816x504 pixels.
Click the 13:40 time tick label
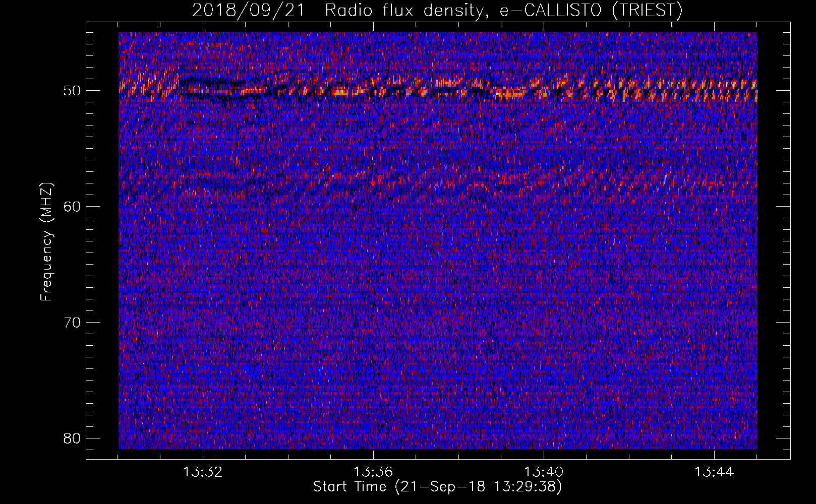coord(544,472)
